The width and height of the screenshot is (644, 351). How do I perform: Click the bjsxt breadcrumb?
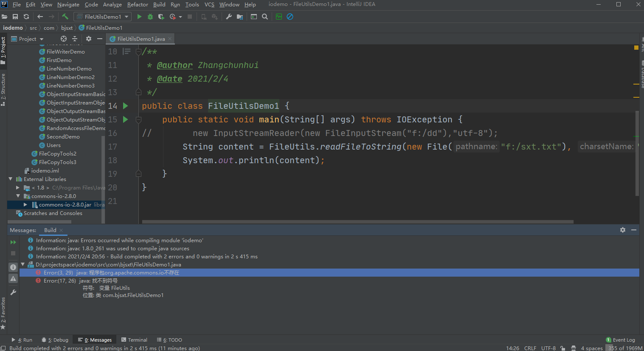pyautogui.click(x=67, y=28)
